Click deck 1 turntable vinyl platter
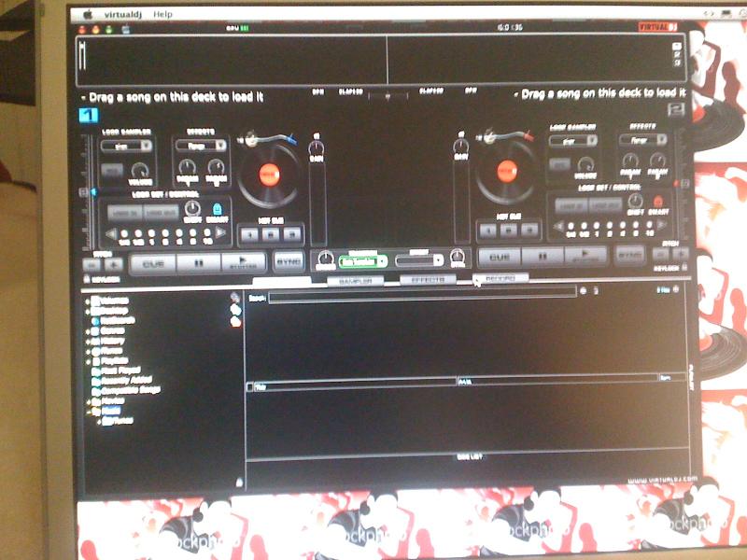 pyautogui.click(x=269, y=175)
